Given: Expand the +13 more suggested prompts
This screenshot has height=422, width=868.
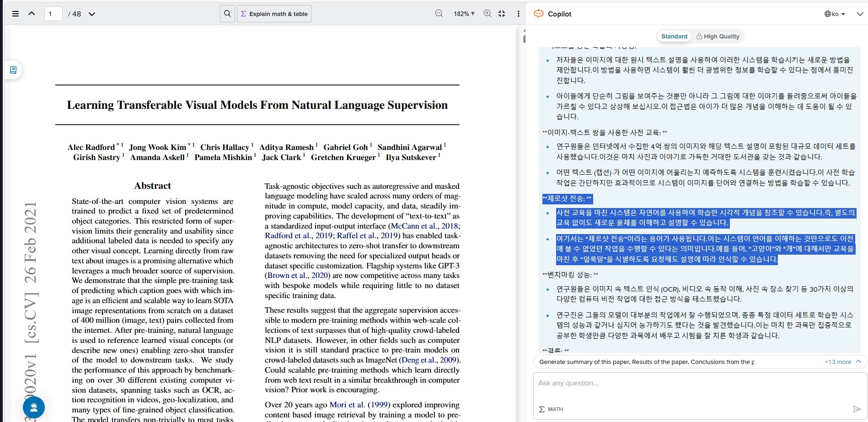Looking at the screenshot, I should (x=838, y=362).
